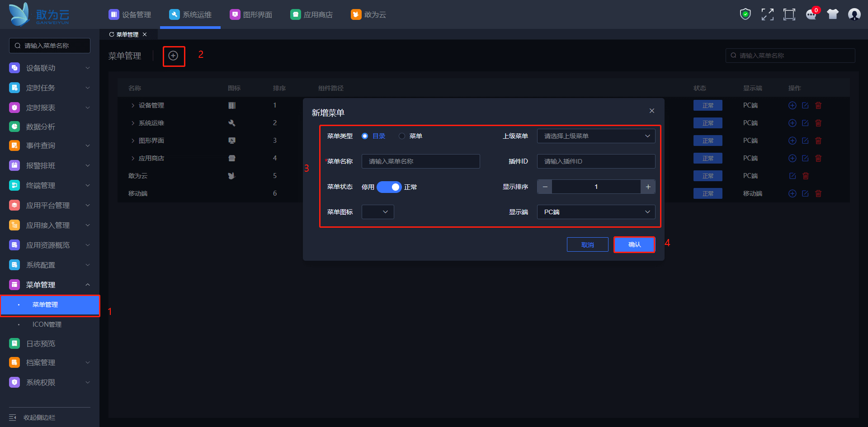Click the collapse sidebar icon
868x427 pixels.
13,418
